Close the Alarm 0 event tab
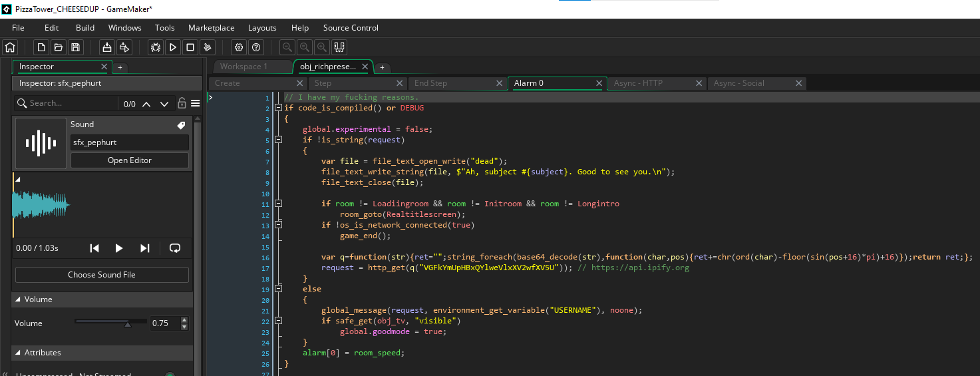The width and height of the screenshot is (980, 376). coord(599,83)
